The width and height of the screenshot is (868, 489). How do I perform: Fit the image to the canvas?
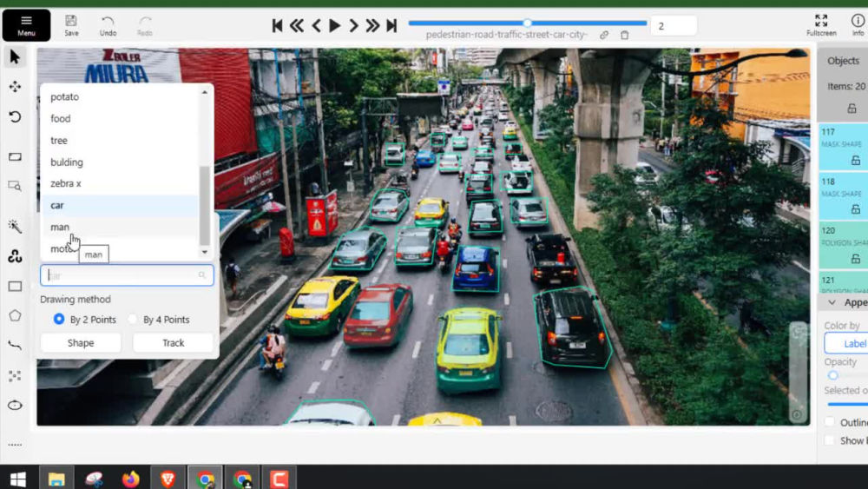pyautogui.click(x=15, y=156)
